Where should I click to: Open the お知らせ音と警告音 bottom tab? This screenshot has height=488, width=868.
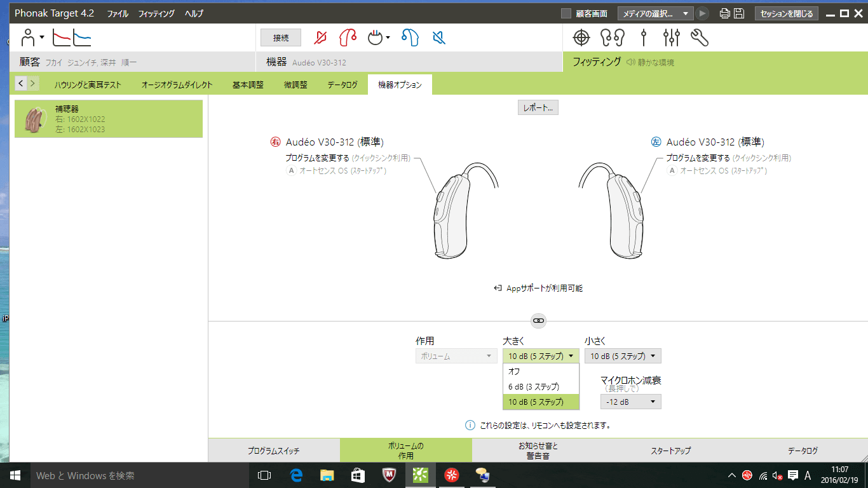(538, 451)
